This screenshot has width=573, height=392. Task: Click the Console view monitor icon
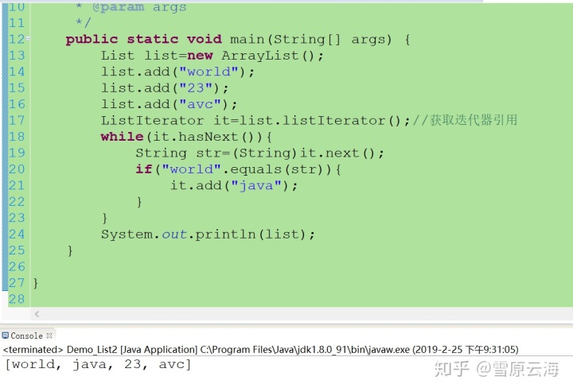(5, 335)
